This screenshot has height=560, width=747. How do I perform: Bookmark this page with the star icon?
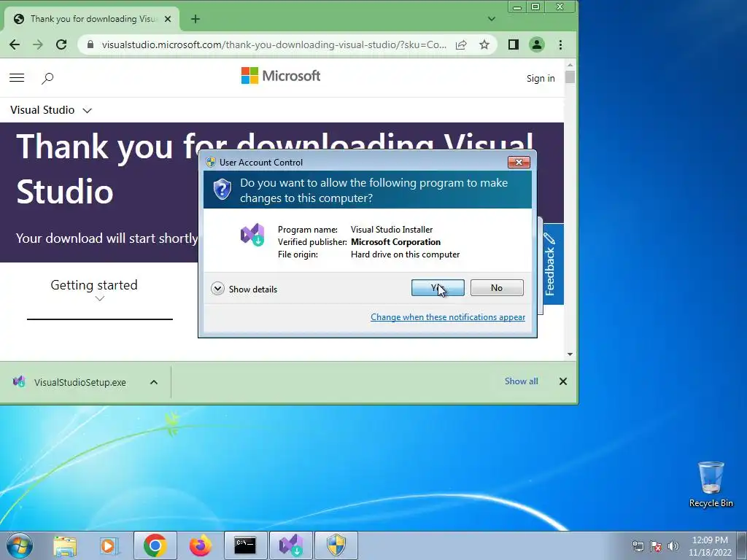pyautogui.click(x=484, y=44)
